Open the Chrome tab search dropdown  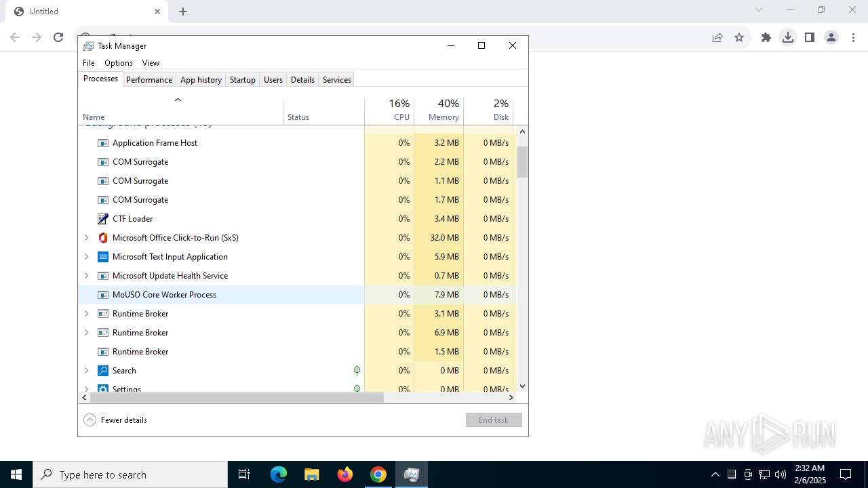759,10
